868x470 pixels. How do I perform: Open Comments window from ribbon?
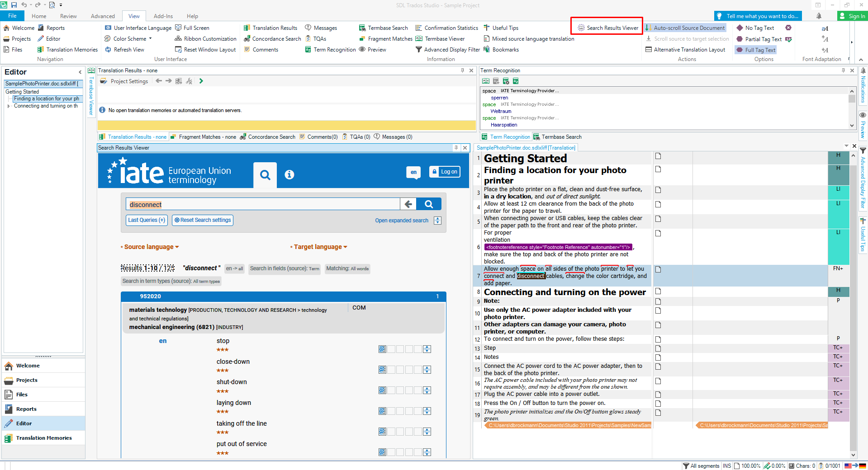(x=261, y=50)
